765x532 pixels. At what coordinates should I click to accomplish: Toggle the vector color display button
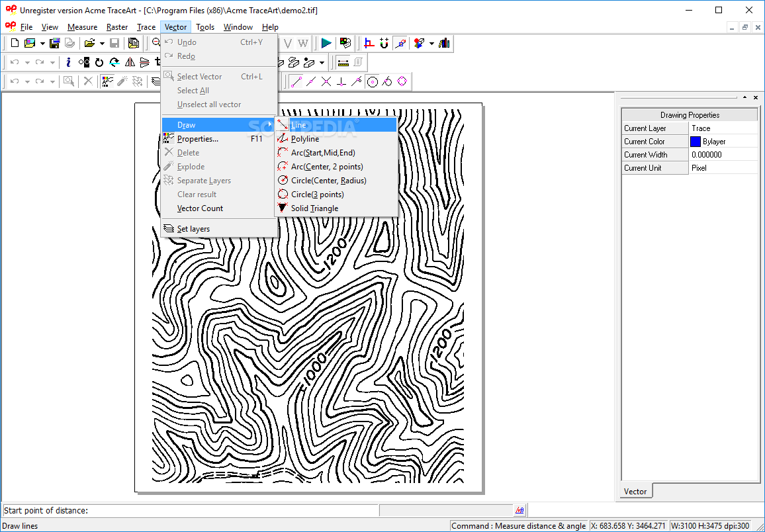107,81
